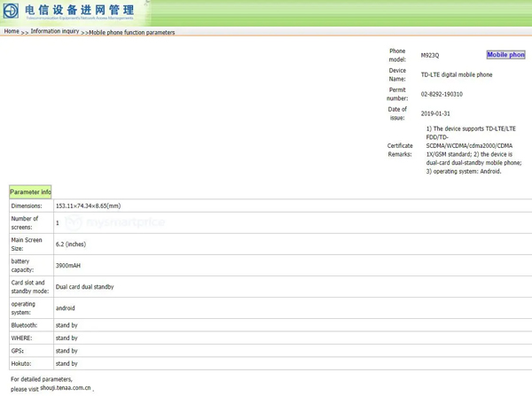The width and height of the screenshot is (532, 396).
Task: Open Information inquiry breadcrumb
Action: pyautogui.click(x=55, y=31)
